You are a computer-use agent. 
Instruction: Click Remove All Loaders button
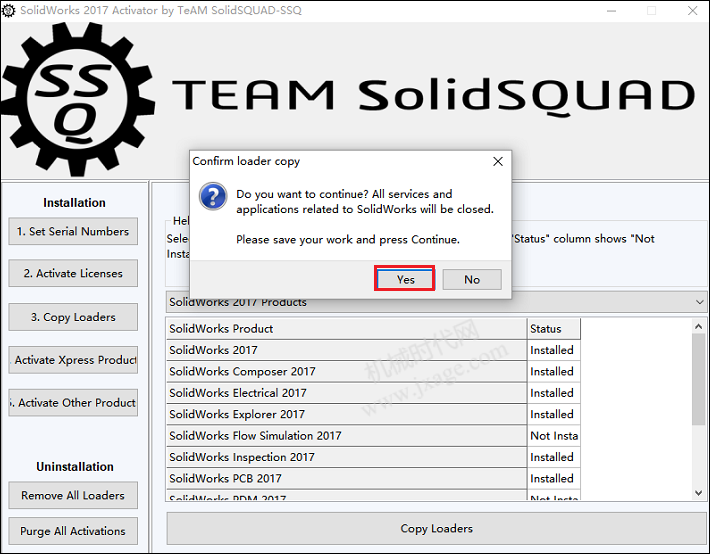tap(73, 495)
